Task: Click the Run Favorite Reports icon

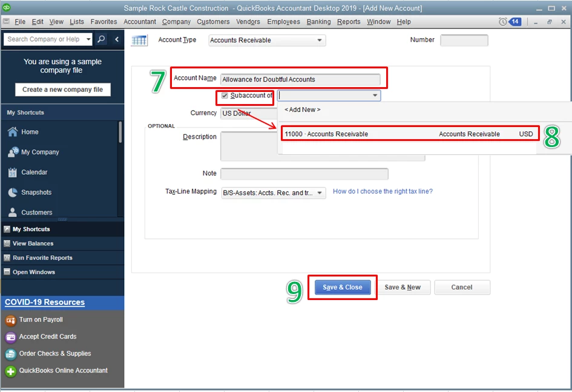Action: coord(7,258)
